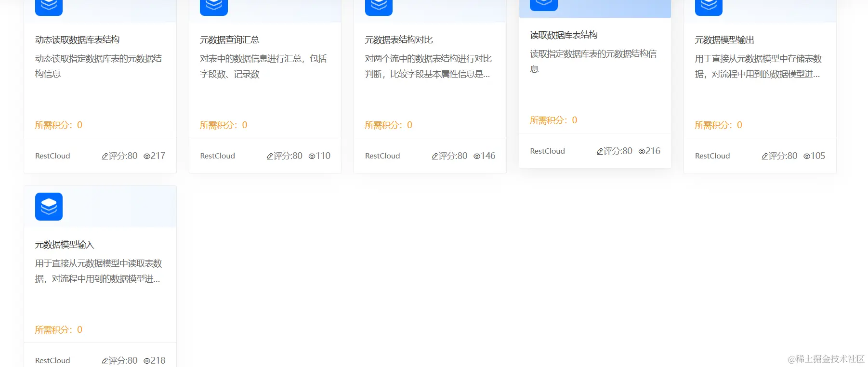Viewport: 868px width, 367px height.
Task: Click 评分:80 on 动态读取数据库表结构 card
Action: (x=123, y=156)
